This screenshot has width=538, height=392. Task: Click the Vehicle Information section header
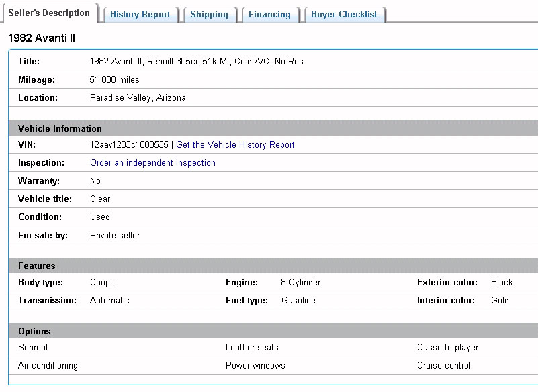click(60, 128)
